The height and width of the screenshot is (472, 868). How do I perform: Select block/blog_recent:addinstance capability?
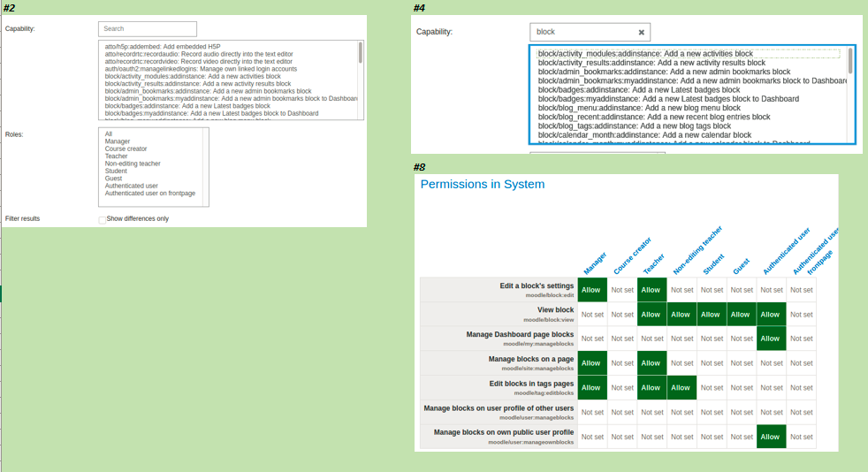point(654,117)
